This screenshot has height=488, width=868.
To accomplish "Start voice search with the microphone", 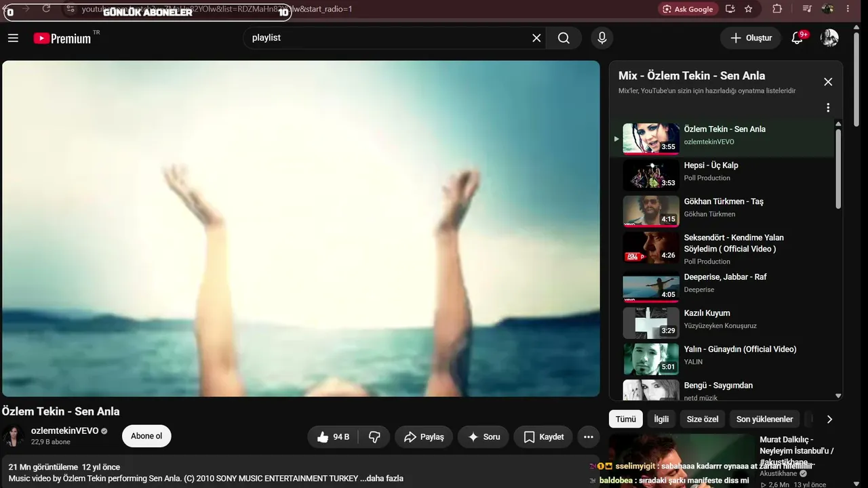I will pos(601,38).
